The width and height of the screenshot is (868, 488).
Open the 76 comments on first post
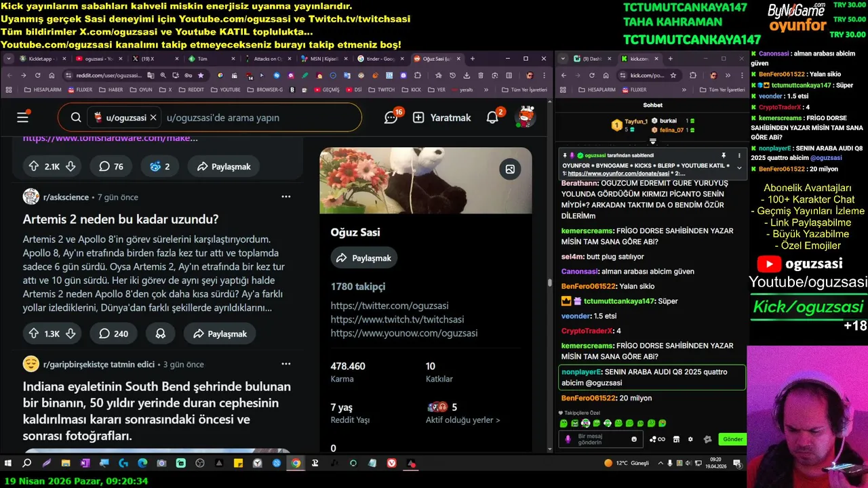(111, 166)
